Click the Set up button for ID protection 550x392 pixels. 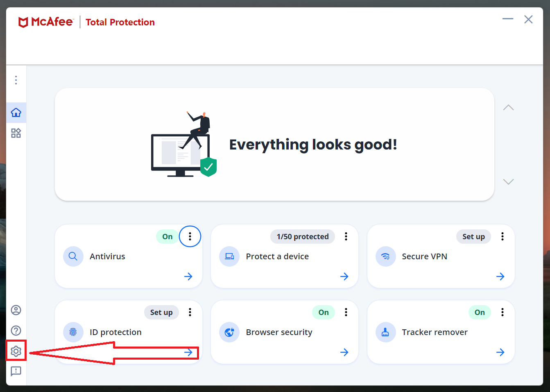[161, 313]
